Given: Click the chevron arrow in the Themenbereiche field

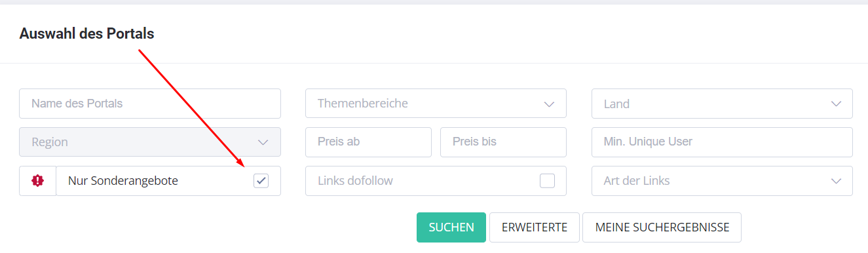Looking at the screenshot, I should click(549, 104).
